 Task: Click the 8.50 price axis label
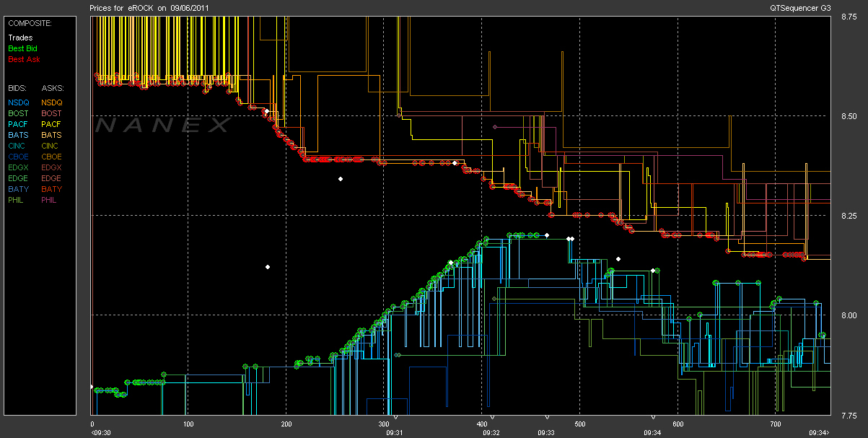[x=848, y=116]
